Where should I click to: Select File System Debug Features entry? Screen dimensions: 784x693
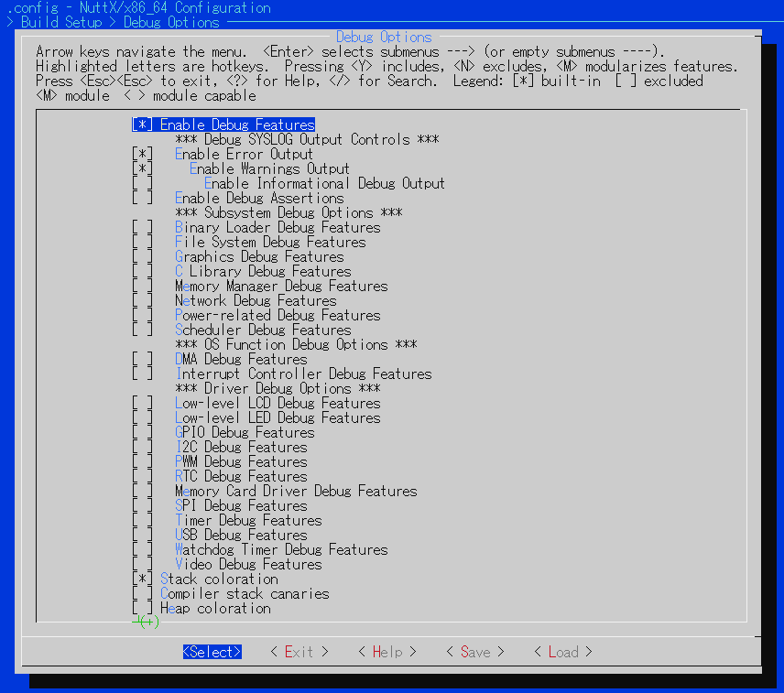[x=270, y=242]
